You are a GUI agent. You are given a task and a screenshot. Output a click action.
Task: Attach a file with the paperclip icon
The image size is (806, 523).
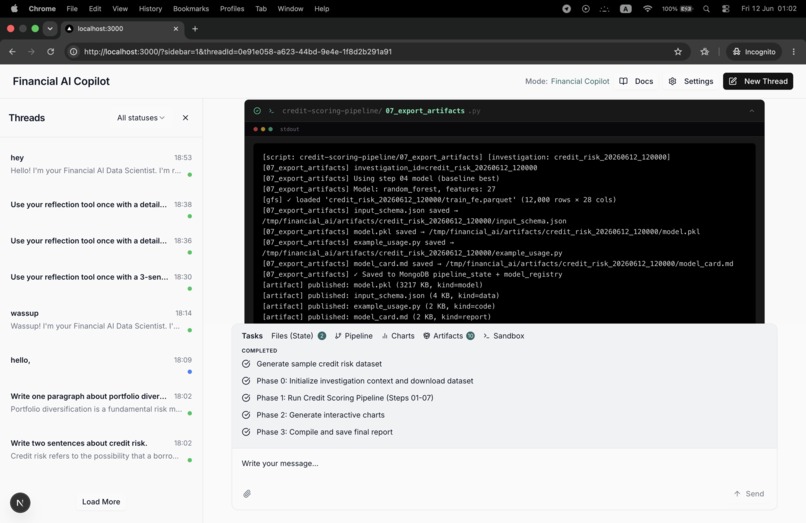pyautogui.click(x=247, y=494)
